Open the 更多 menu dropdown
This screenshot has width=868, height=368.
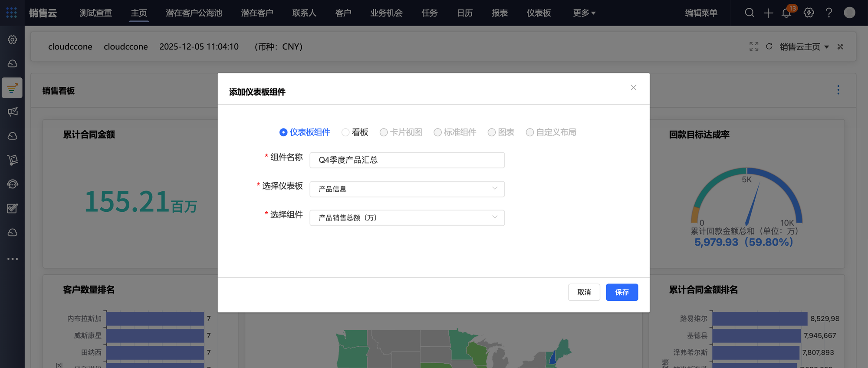tap(584, 13)
